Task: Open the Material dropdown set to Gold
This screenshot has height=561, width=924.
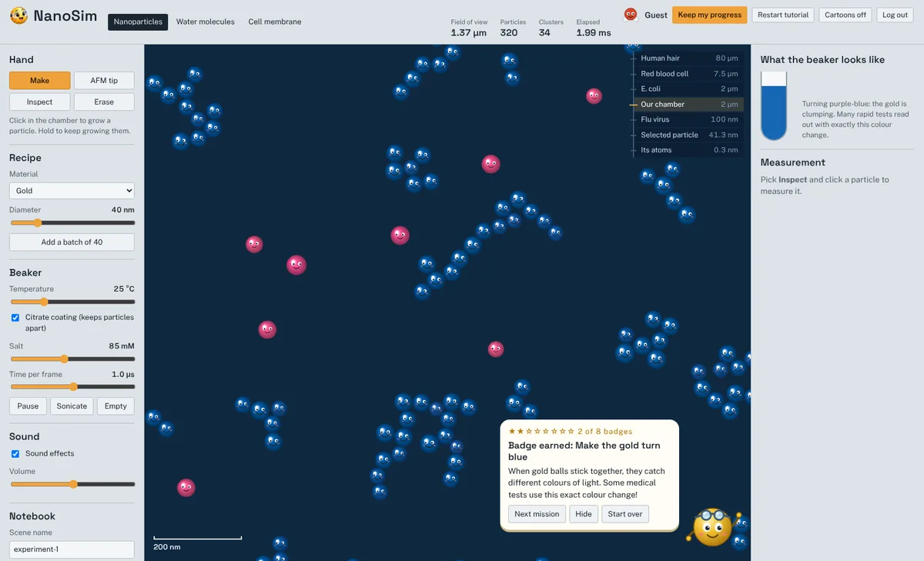Action: coord(72,191)
